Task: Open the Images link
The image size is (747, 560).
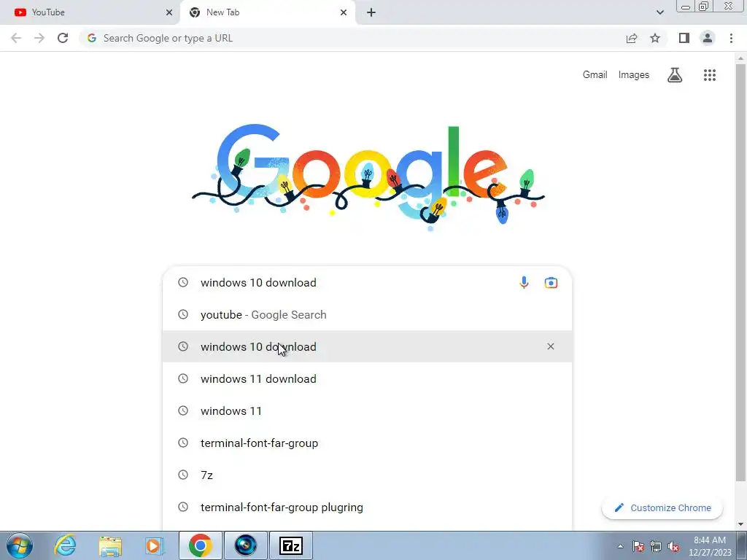Action: pos(634,75)
